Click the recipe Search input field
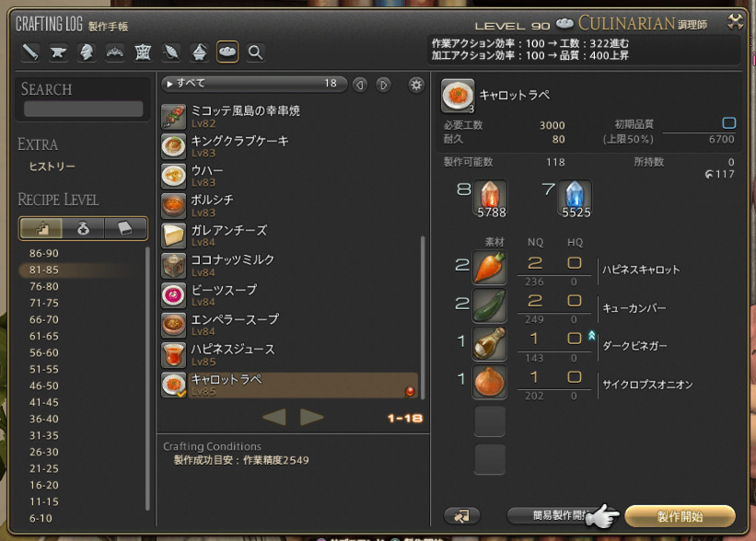Image resolution: width=756 pixels, height=541 pixels. (x=83, y=109)
